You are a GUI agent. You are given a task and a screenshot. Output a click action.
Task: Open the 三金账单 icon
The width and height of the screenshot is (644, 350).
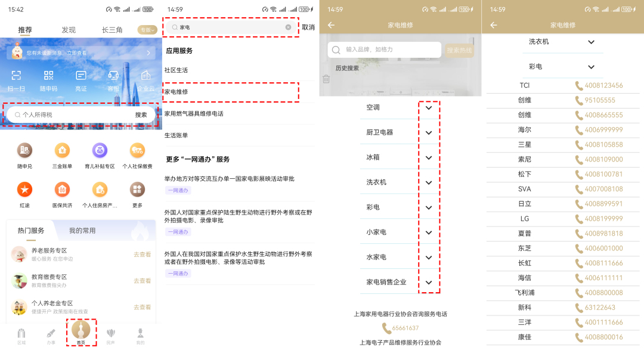(62, 151)
